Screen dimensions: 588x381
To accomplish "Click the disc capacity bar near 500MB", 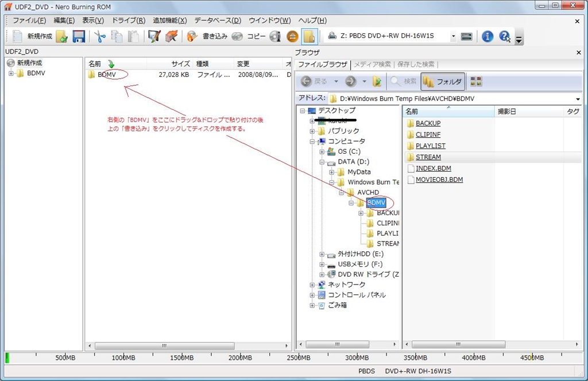I will (65, 358).
